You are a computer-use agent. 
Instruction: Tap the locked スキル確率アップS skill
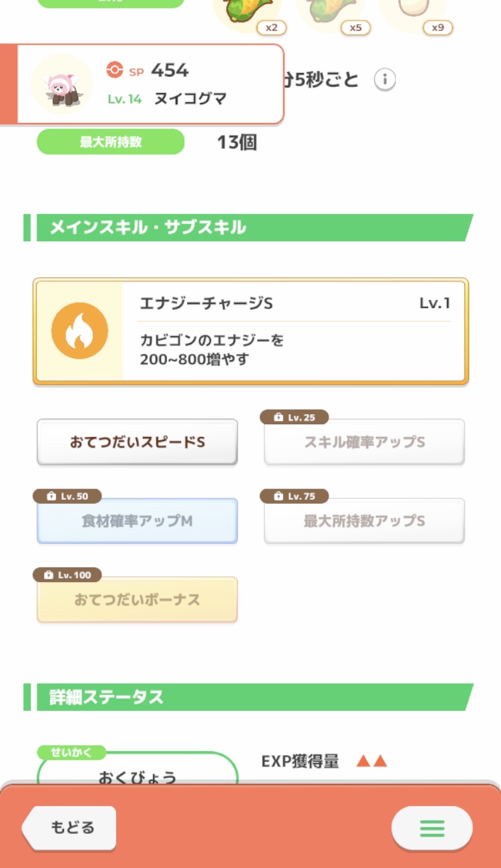coord(364,442)
